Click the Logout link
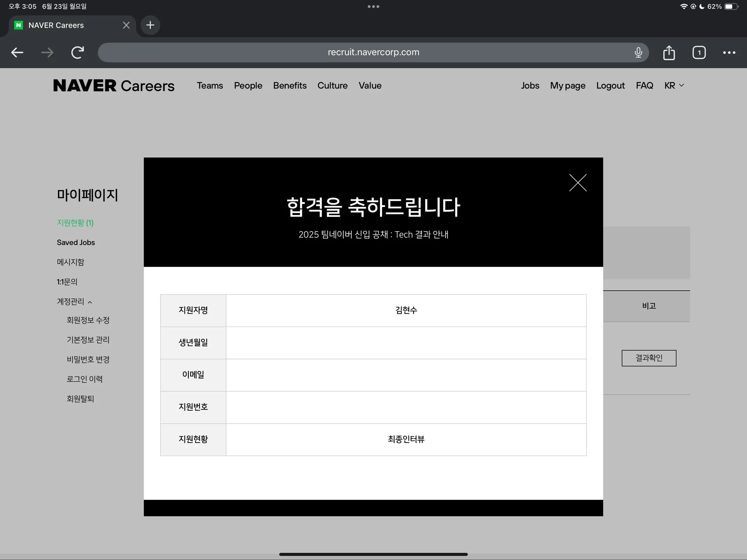This screenshot has height=560, width=747. click(610, 86)
